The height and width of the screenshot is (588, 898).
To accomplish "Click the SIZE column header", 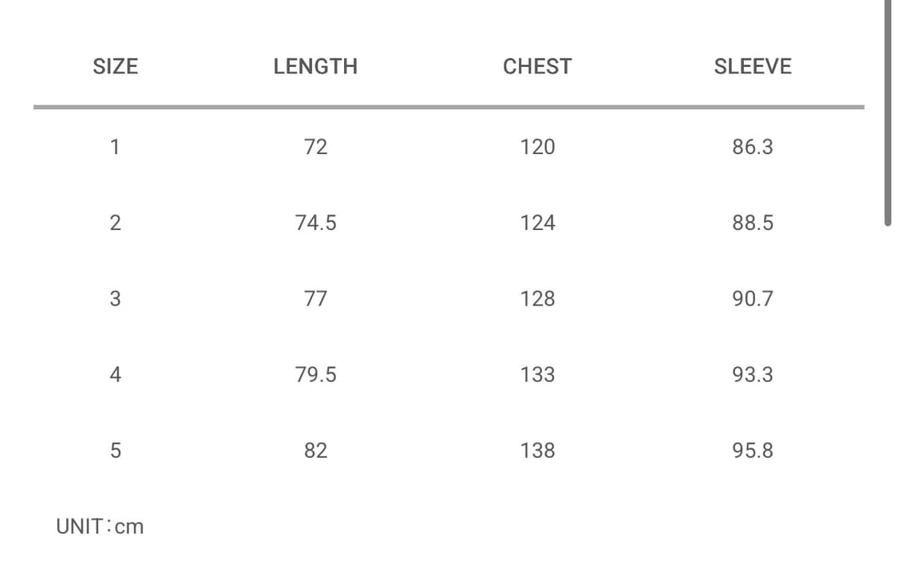I will pyautogui.click(x=115, y=66).
